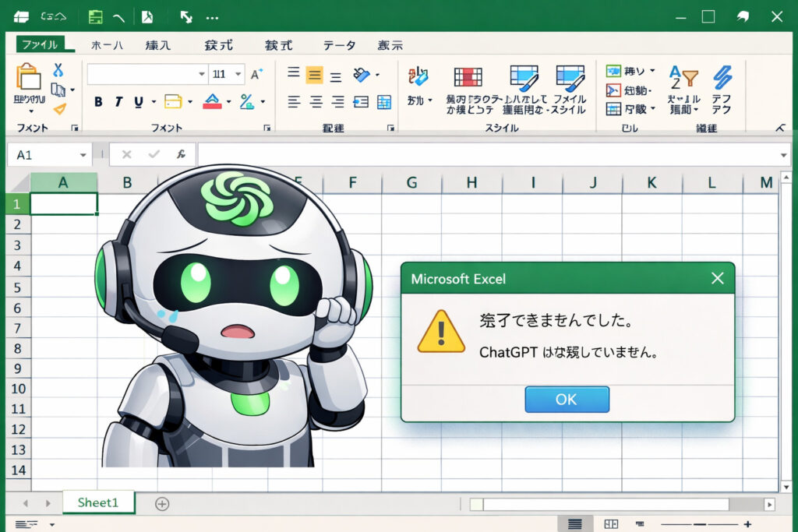Click the Cut scissors icon
The width and height of the screenshot is (798, 532).
pyautogui.click(x=58, y=70)
